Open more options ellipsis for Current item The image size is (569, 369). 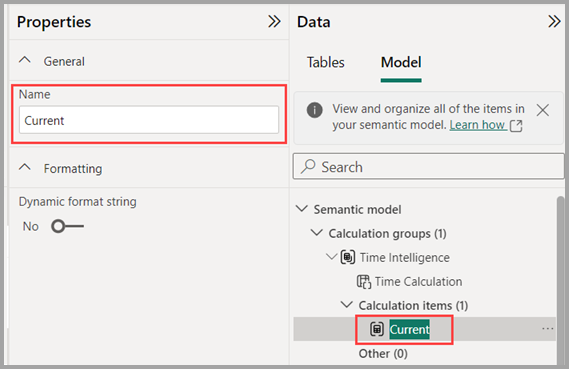pyautogui.click(x=547, y=329)
